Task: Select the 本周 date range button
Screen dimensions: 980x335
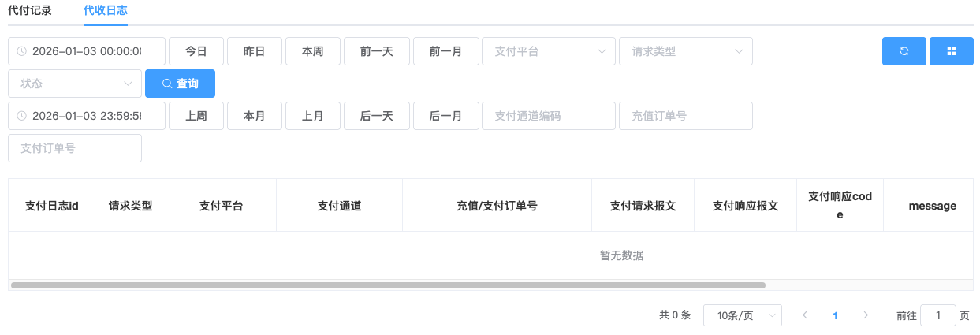Action: (313, 51)
